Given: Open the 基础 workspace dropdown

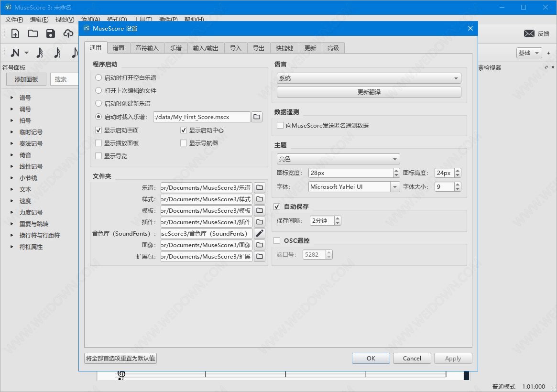Looking at the screenshot, I should tap(529, 53).
